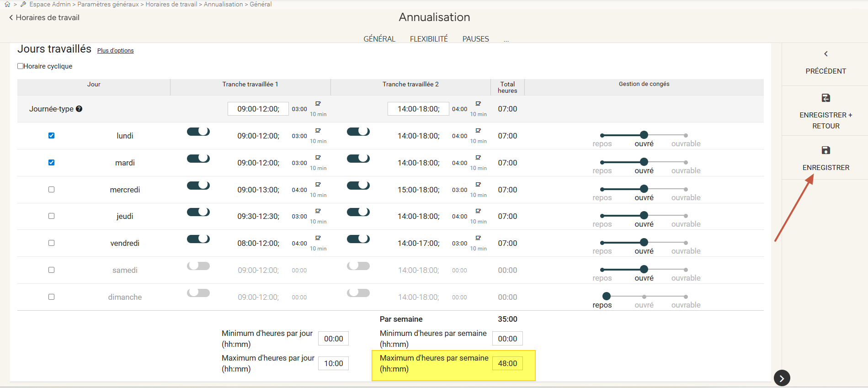Uncheck the lundi checkbox
The width and height of the screenshot is (868, 388).
pos(52,136)
